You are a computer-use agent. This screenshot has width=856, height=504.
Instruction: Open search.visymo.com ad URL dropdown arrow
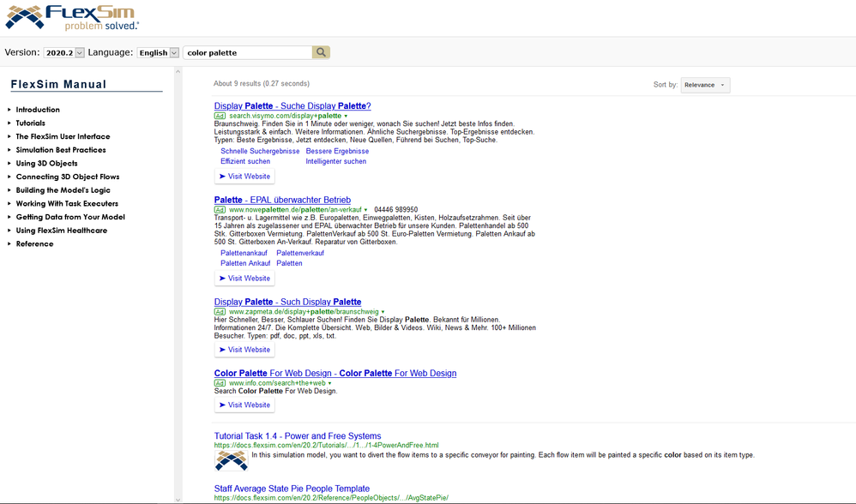click(346, 117)
